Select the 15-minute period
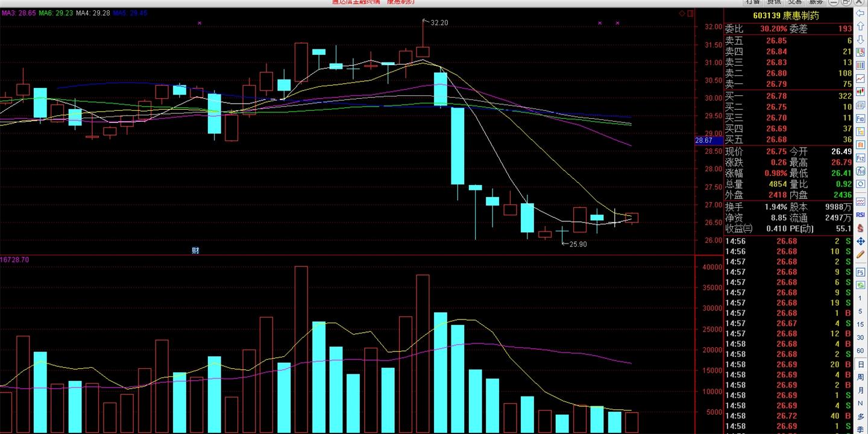868x434 pixels. 861,325
